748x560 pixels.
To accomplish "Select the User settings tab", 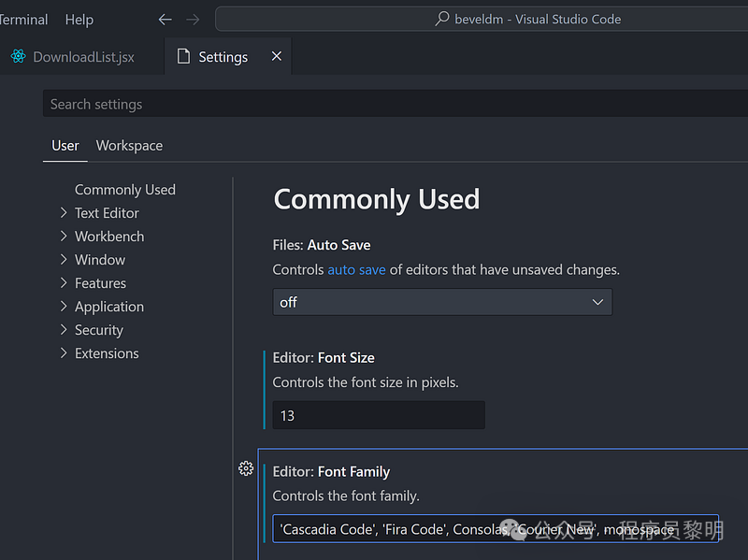I will (x=65, y=146).
